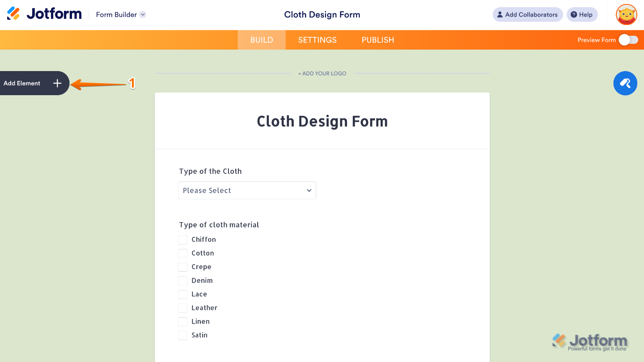The width and height of the screenshot is (644, 362).
Task: Enable Preview Form mode
Action: coord(628,40)
